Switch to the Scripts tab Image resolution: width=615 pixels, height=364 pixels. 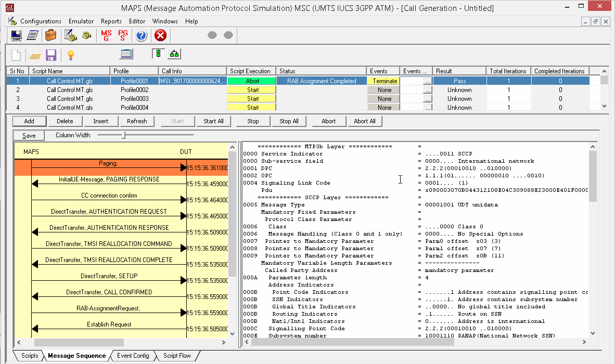click(30, 355)
